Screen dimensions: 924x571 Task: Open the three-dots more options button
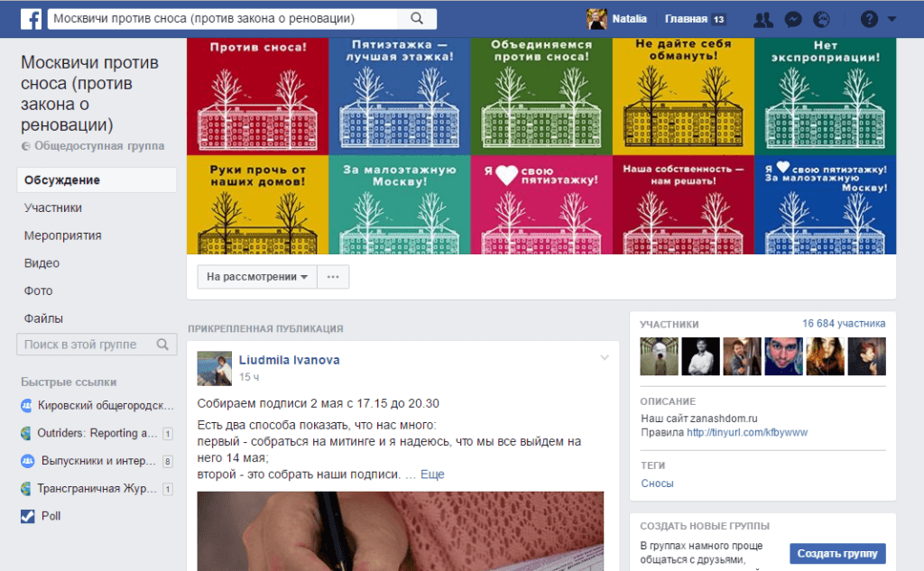[333, 277]
